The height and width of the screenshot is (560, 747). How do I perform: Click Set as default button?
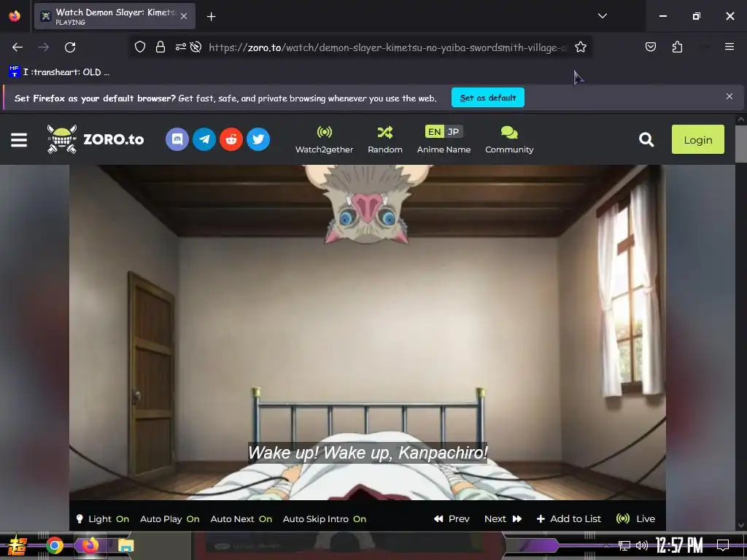tap(488, 98)
